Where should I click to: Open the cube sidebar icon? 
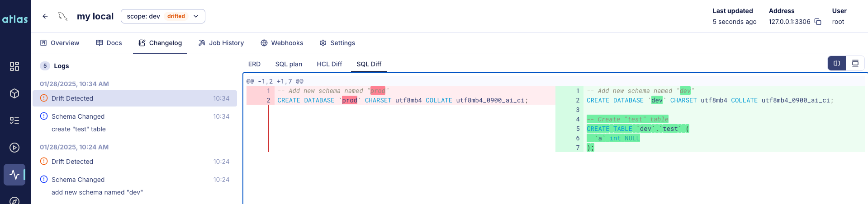(14, 93)
